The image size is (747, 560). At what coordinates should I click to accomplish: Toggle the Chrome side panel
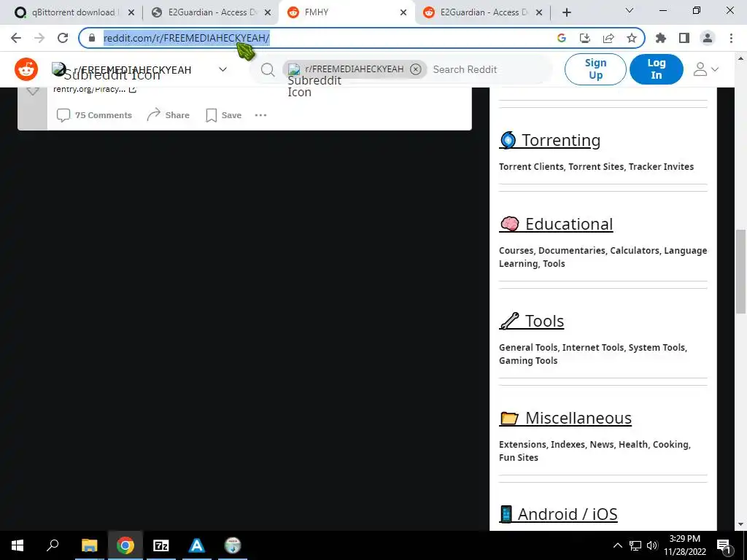(684, 38)
